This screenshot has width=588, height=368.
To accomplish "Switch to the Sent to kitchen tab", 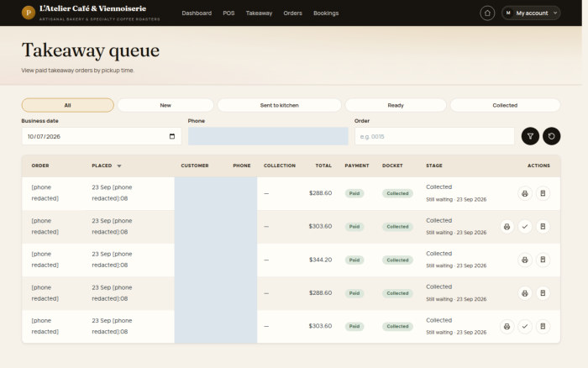I will (280, 105).
